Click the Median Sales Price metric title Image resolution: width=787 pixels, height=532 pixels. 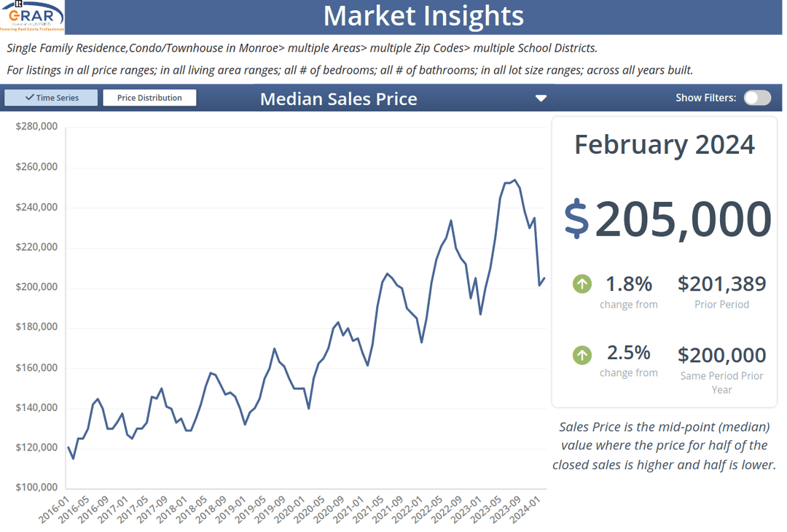338,98
